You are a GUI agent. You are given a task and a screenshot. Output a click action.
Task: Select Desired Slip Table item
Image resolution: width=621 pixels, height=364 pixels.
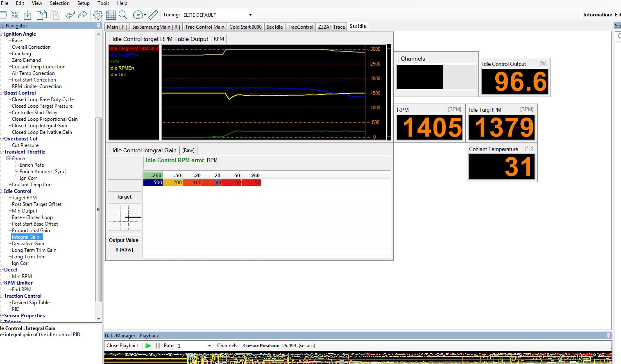31,303
